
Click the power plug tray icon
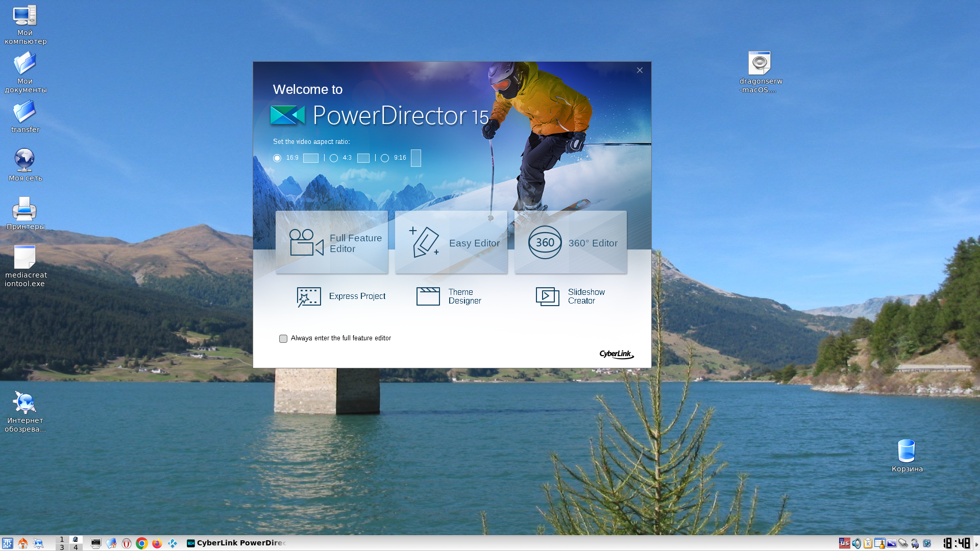[x=915, y=543]
